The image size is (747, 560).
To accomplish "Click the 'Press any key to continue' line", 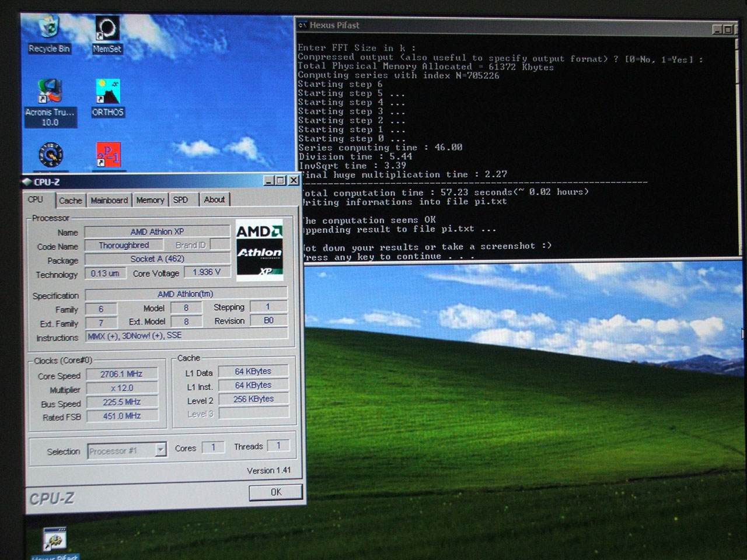I will 388,256.
